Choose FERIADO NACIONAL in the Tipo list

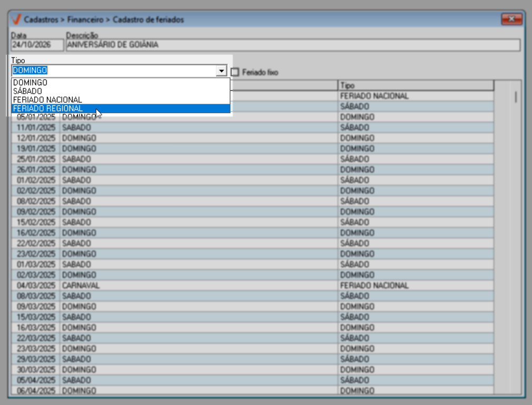click(121, 100)
